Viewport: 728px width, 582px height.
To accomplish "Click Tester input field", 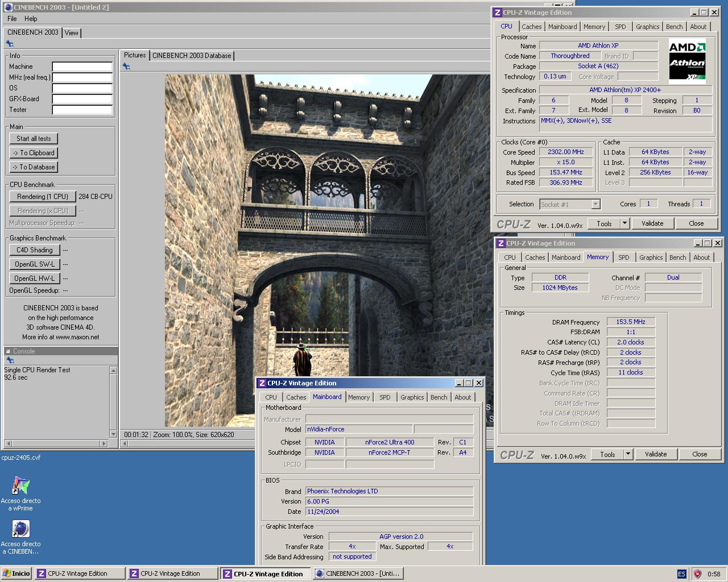I will [82, 110].
